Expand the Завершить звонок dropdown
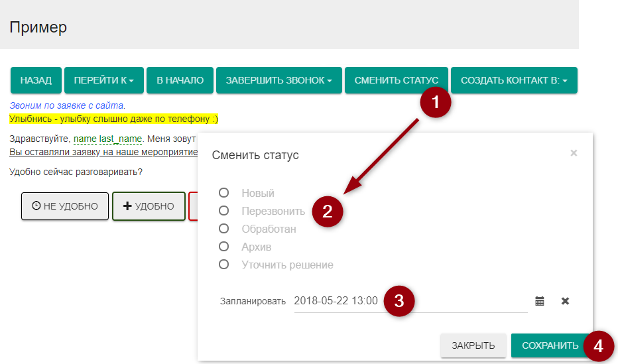The width and height of the screenshot is (618, 364). (278, 80)
